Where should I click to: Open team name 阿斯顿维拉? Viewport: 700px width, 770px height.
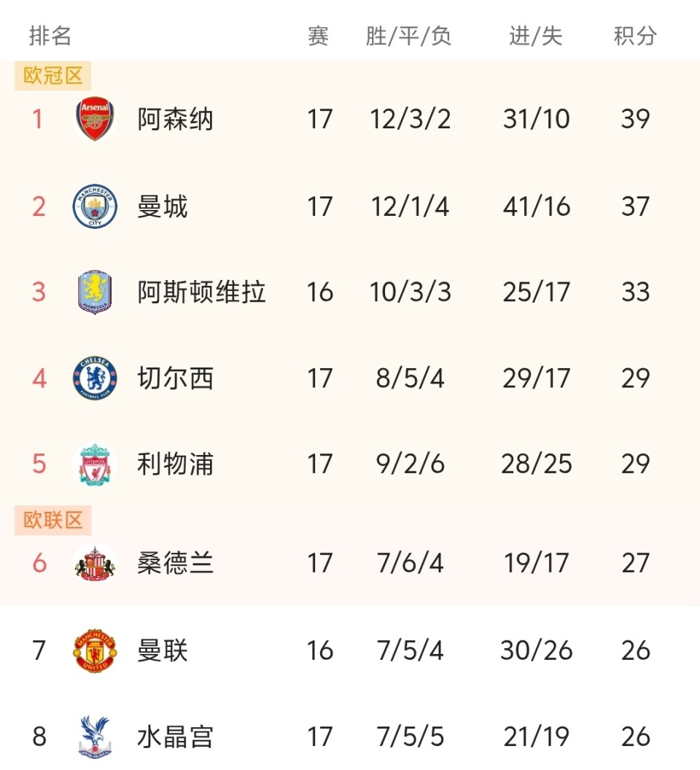coord(201,292)
